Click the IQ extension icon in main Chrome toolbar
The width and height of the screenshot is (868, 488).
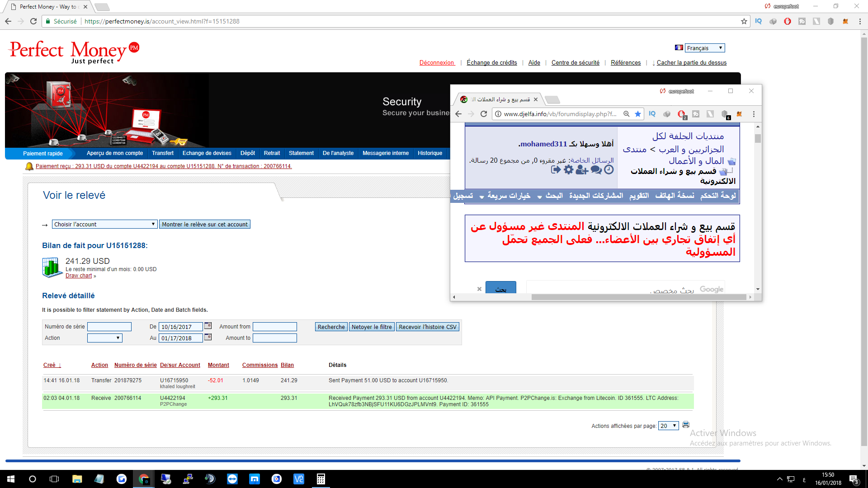point(759,21)
